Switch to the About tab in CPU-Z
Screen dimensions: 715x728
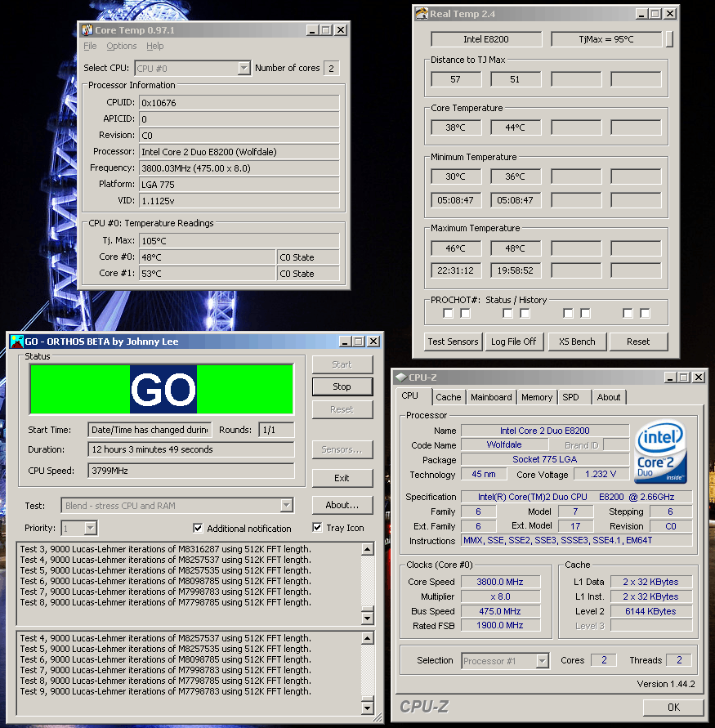pyautogui.click(x=609, y=397)
